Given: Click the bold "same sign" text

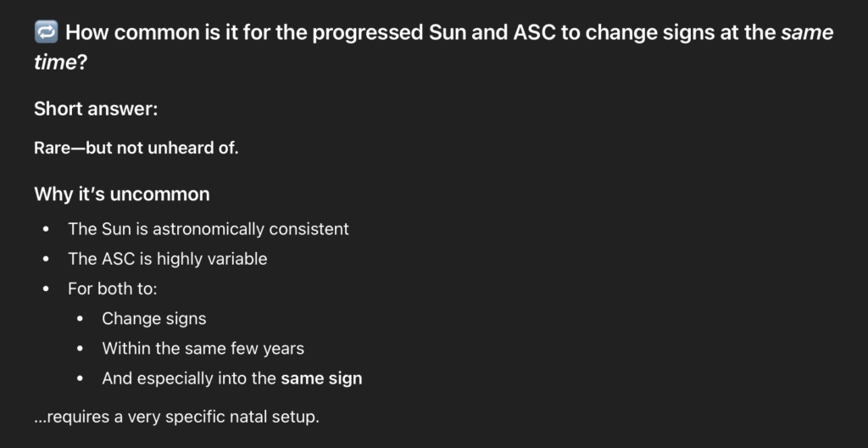Looking at the screenshot, I should tap(321, 378).
